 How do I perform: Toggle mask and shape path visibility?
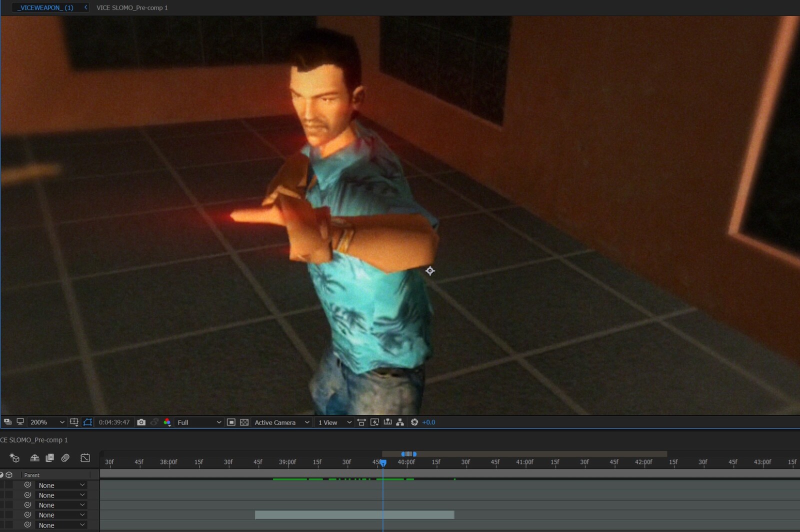point(87,422)
